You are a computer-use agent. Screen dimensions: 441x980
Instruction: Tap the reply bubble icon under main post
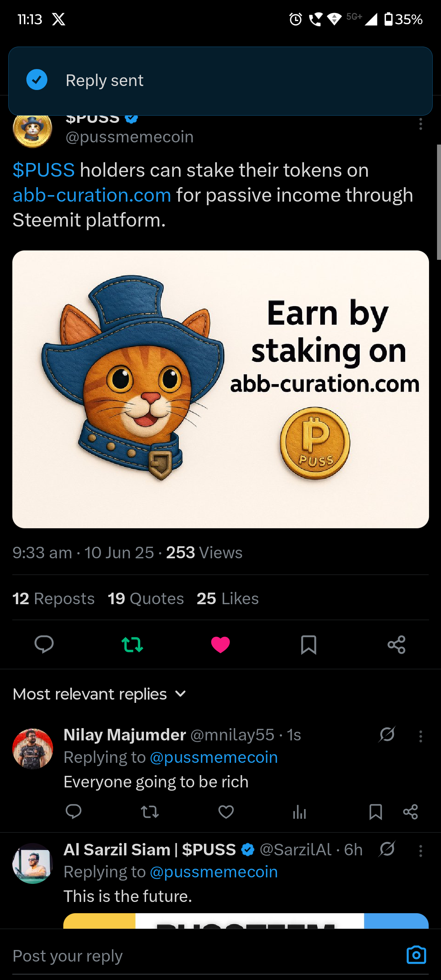click(44, 644)
